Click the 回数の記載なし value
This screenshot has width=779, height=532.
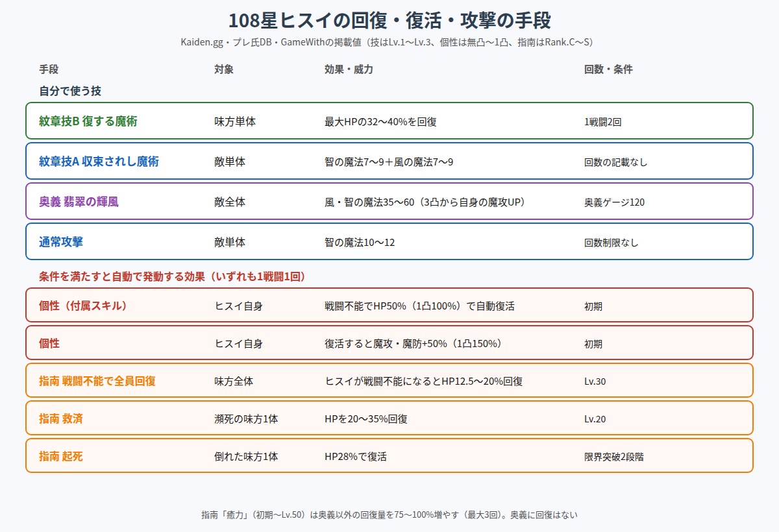pos(616,162)
